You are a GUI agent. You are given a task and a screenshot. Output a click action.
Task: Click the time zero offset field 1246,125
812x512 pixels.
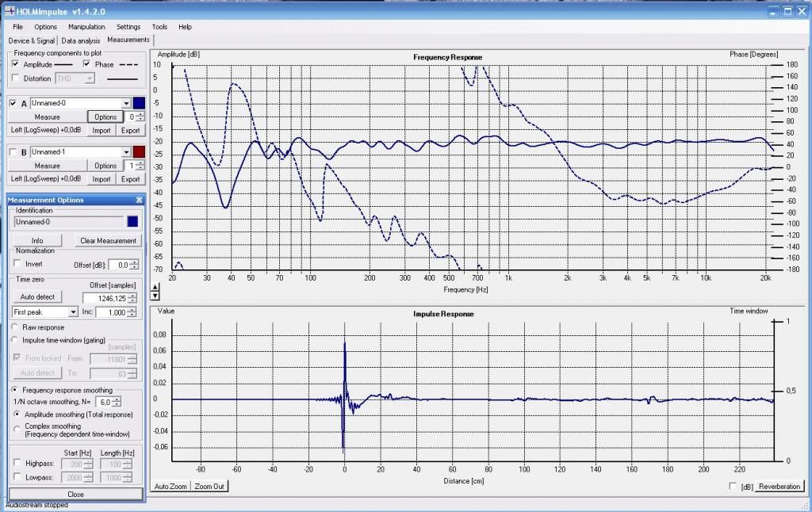105,298
